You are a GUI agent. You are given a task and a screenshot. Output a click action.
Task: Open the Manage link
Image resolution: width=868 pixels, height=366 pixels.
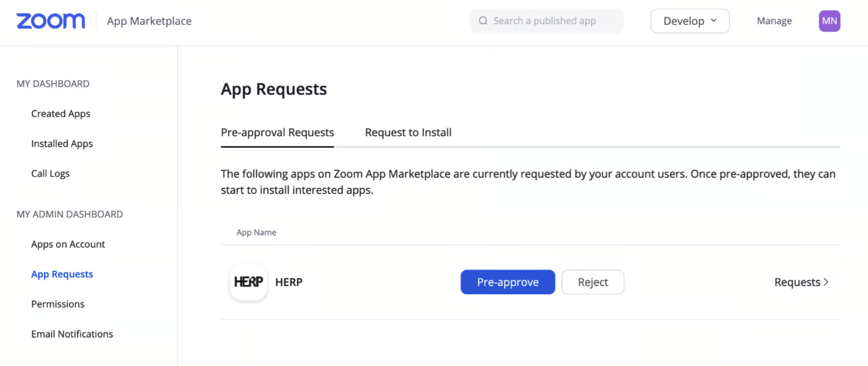774,21
